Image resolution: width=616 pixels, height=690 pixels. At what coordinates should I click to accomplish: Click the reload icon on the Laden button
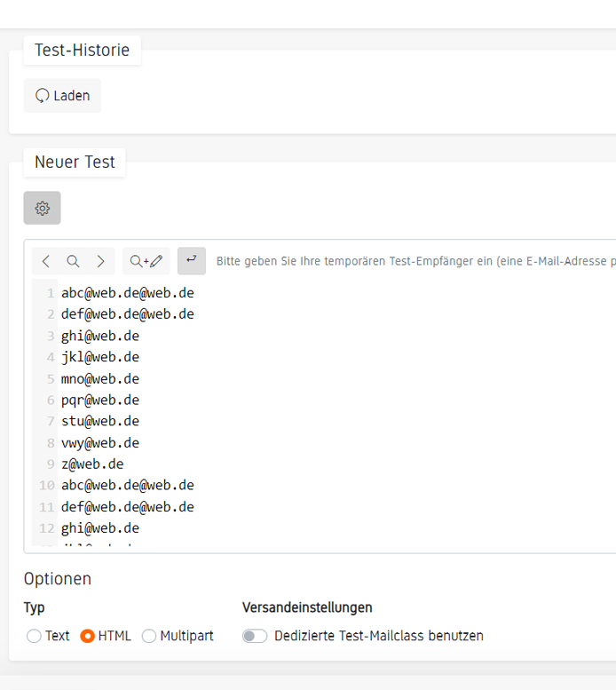[42, 96]
